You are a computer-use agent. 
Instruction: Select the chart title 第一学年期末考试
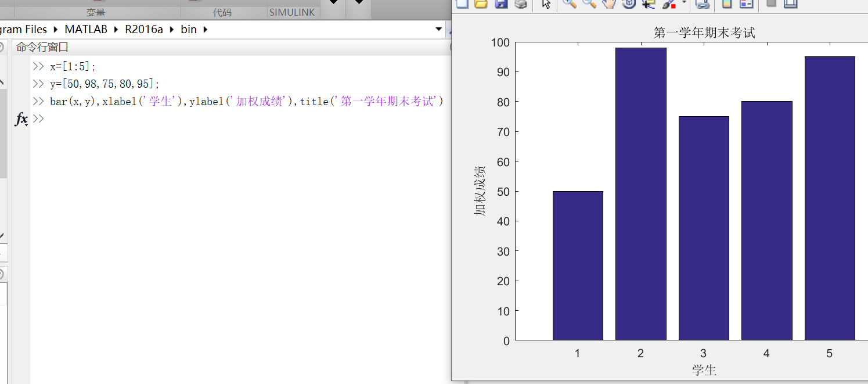coord(704,33)
